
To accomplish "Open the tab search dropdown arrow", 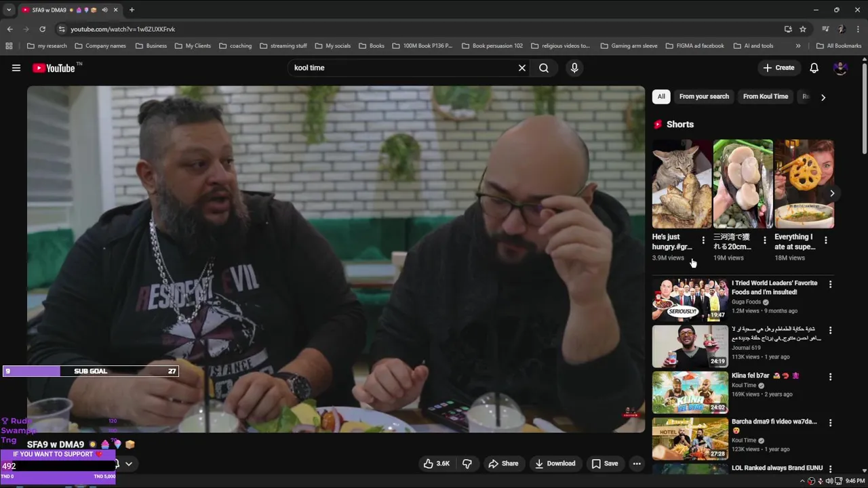I will (9, 10).
